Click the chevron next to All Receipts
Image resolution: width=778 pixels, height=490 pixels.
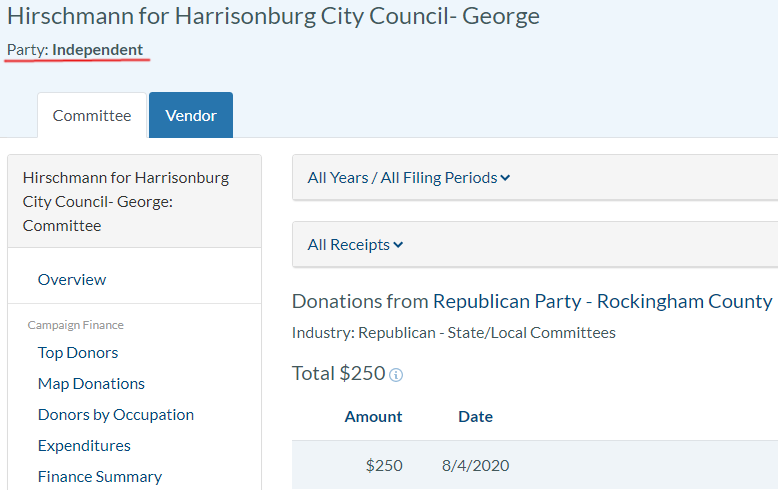tap(399, 245)
